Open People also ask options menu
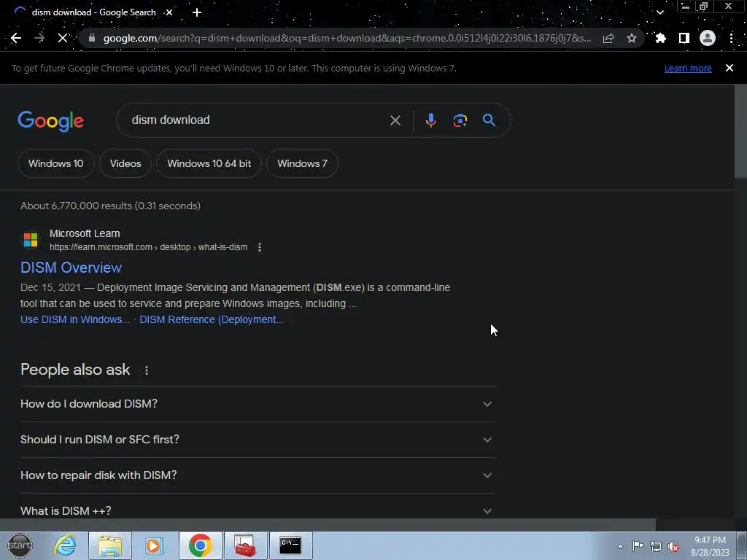The height and width of the screenshot is (560, 747). [x=146, y=370]
